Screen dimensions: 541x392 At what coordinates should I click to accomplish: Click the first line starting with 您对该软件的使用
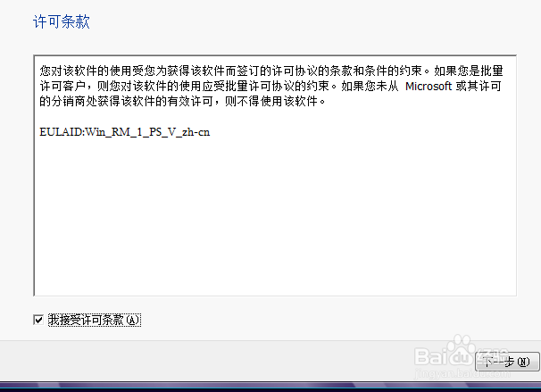coord(271,71)
